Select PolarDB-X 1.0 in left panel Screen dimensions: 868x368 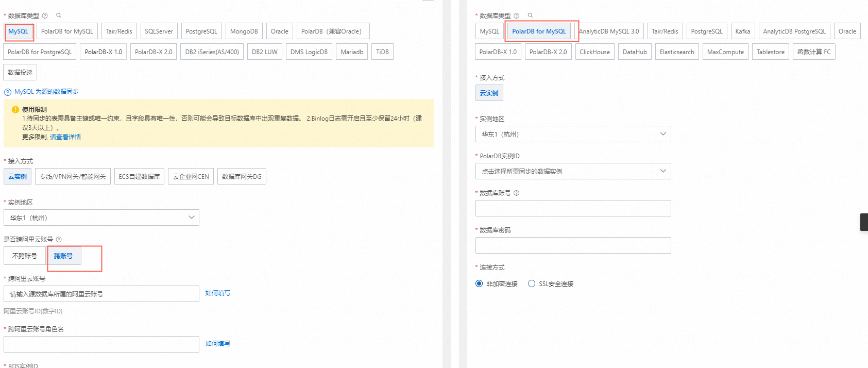click(104, 52)
